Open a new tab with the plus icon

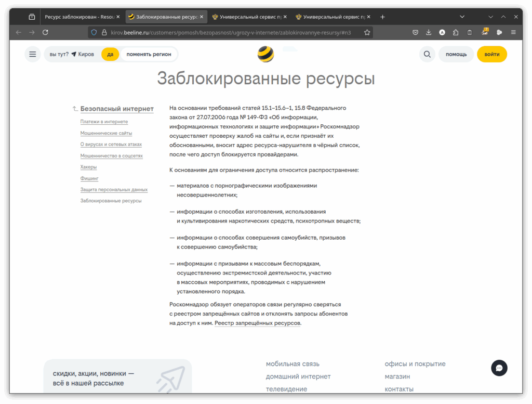382,17
